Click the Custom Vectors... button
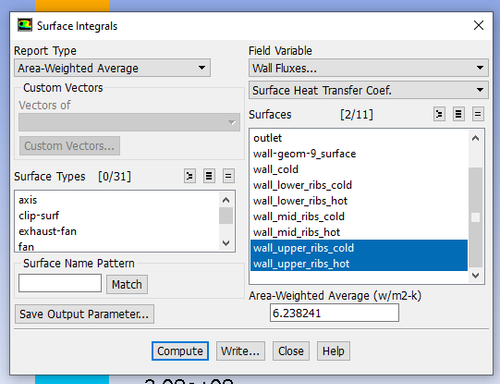Image resolution: width=500 pixels, height=384 pixels. (69, 146)
